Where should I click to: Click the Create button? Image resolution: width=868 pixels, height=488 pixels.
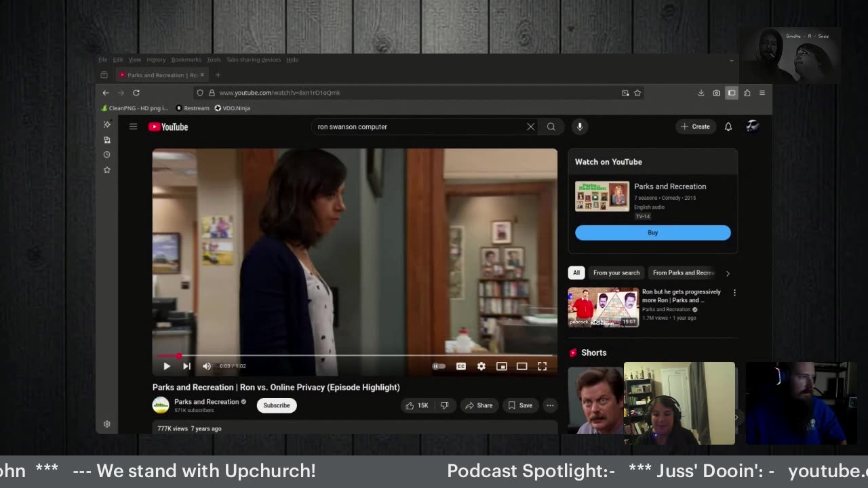(696, 127)
